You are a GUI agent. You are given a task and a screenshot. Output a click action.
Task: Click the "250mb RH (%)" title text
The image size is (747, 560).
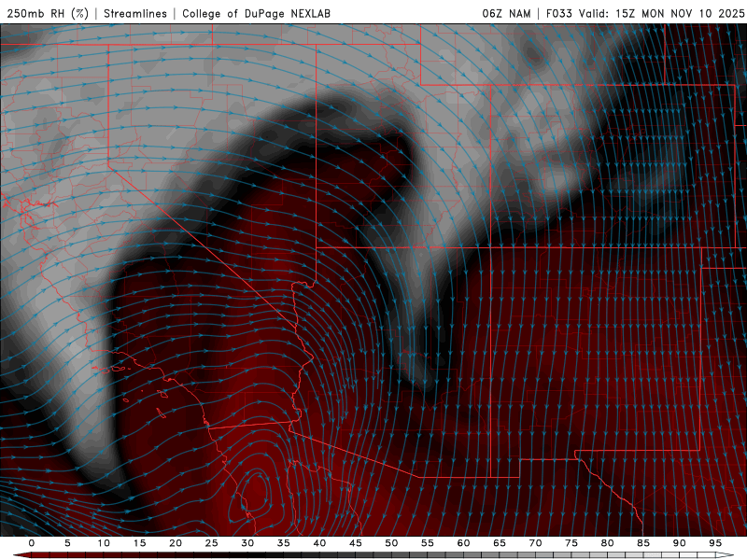click(x=49, y=13)
